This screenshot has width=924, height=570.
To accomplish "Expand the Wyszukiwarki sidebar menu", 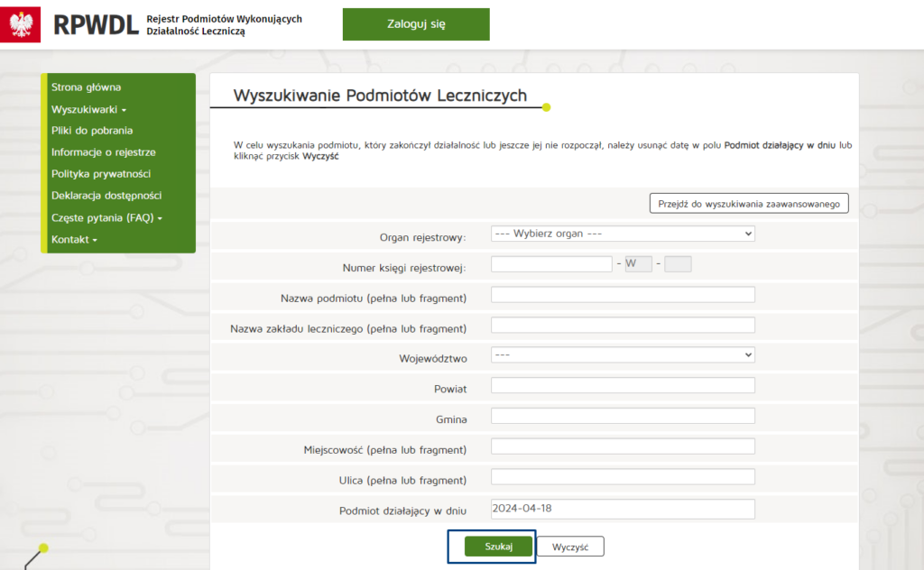I will (x=88, y=109).
